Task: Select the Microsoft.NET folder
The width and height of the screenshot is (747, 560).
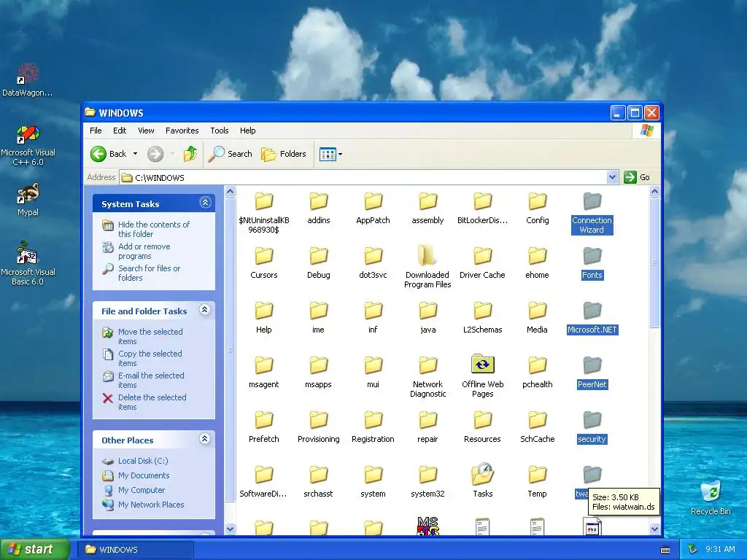Action: coord(592,317)
